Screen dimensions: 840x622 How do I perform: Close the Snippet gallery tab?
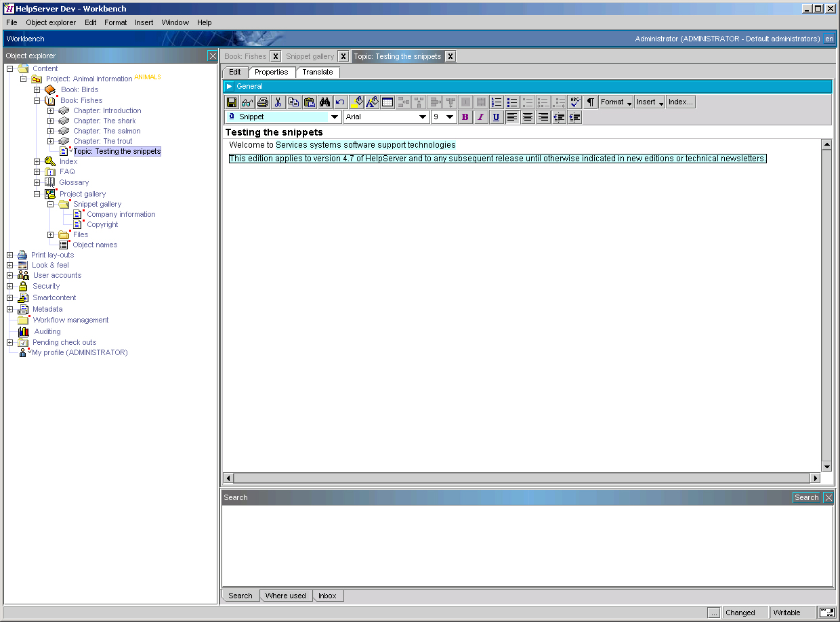coord(343,56)
